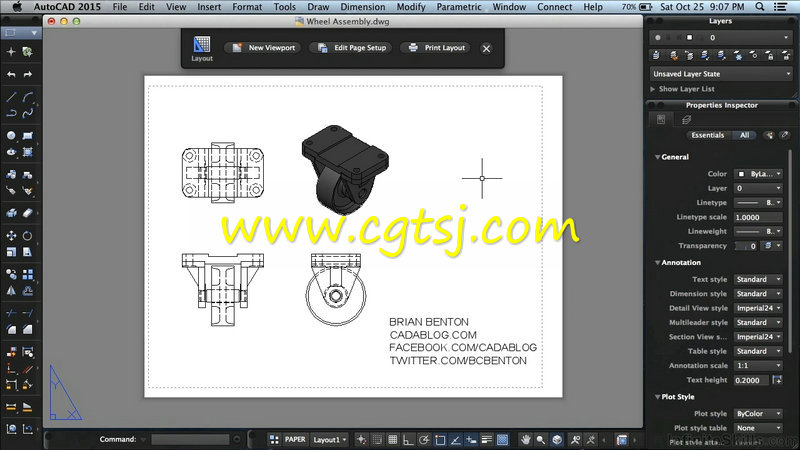The image size is (800, 450).
Task: Collapse the Plot Style section
Action: [658, 397]
